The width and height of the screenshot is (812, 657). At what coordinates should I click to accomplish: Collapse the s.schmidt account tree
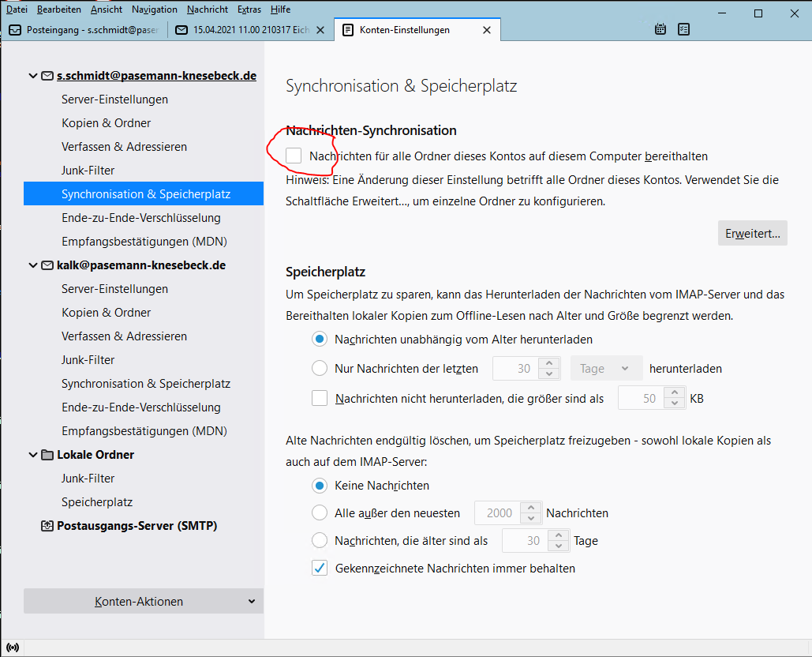[x=32, y=76]
